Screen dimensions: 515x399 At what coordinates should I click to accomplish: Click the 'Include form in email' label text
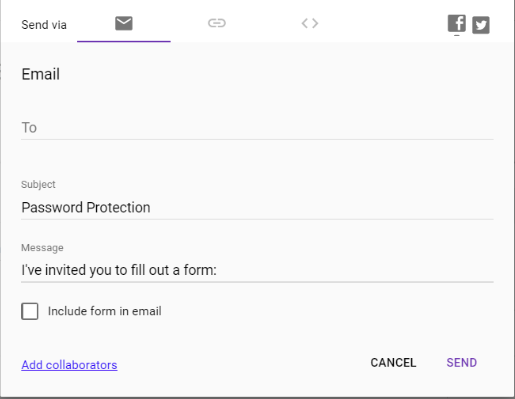point(105,311)
